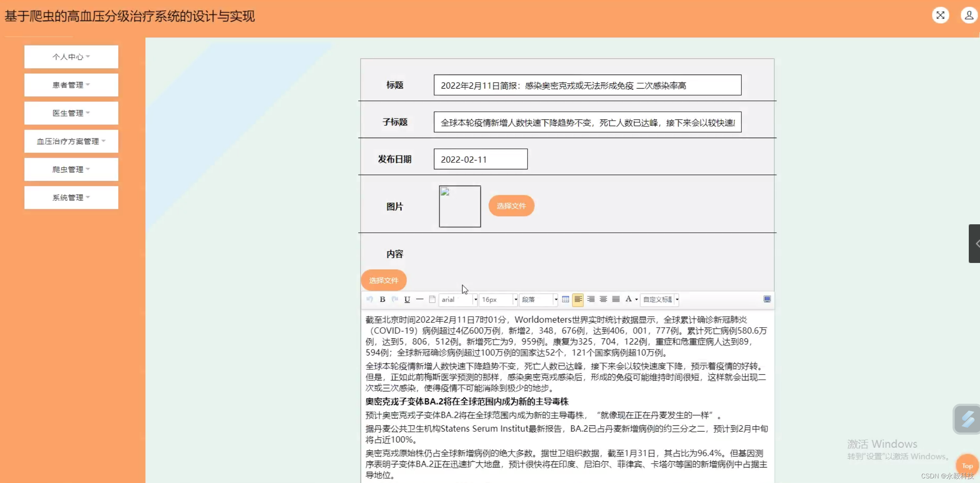Click the blank document template icon
Viewport: 980px width, 483px height.
[x=432, y=299]
